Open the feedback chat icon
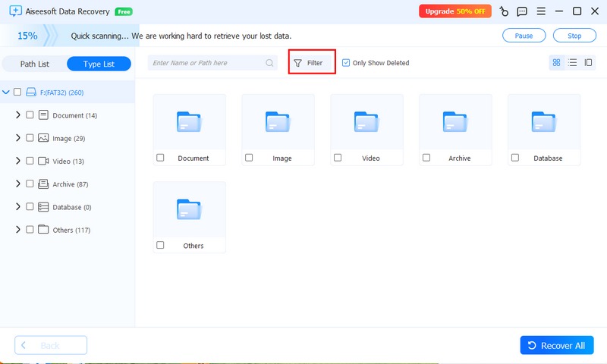This screenshot has height=364, width=607. coord(522,11)
